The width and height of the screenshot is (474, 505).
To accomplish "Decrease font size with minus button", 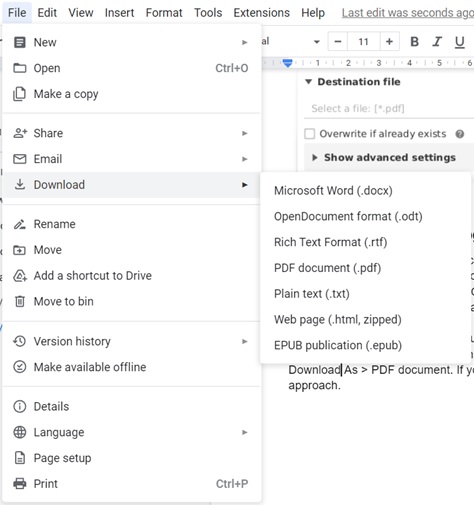I will (338, 42).
